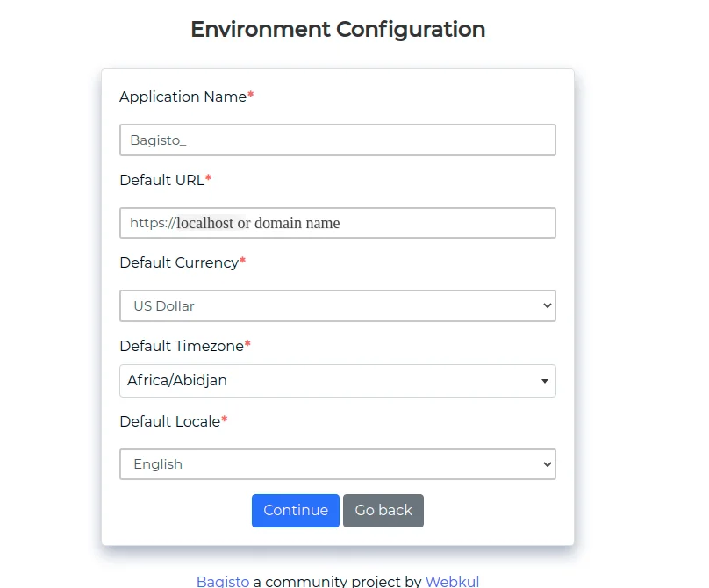Image resolution: width=709 pixels, height=588 pixels.
Task: Open the Africa/Abidjan timezone dropdown
Action: (337, 381)
